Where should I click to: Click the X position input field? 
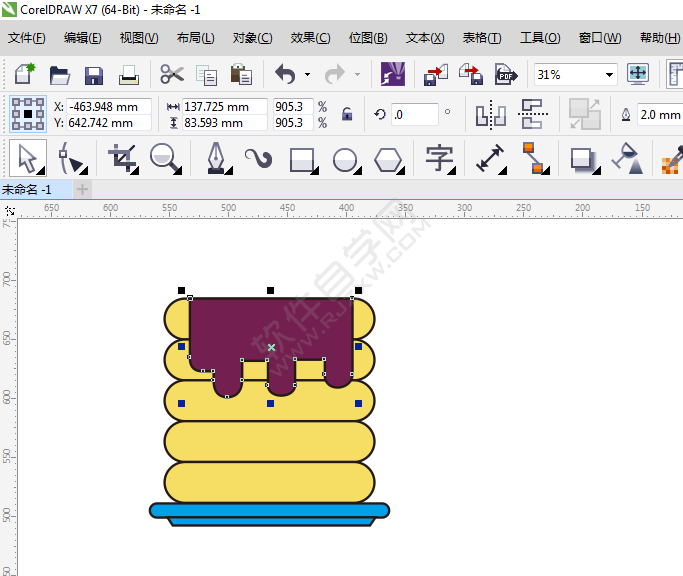click(x=108, y=107)
